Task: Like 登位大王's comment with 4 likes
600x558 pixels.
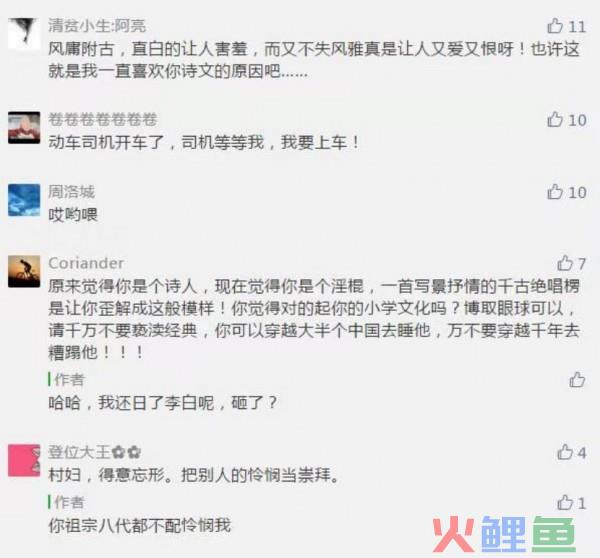Action: click(565, 452)
